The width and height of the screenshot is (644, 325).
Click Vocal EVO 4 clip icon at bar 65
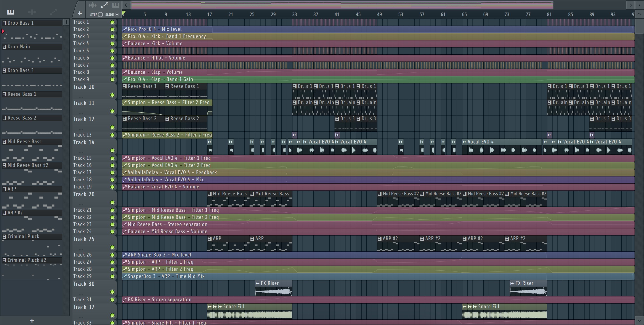[464, 142]
